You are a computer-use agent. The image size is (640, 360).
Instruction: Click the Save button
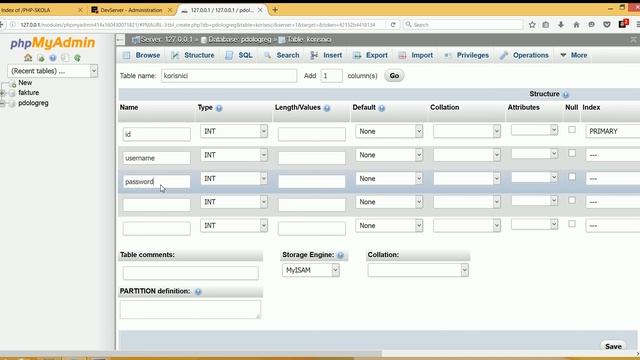tap(613, 346)
